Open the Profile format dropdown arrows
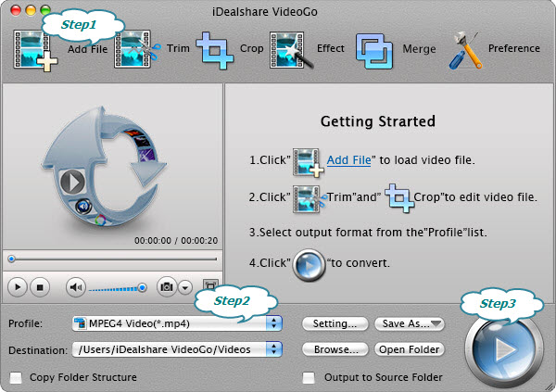Screen dimensions: 556x392 [x=274, y=323]
